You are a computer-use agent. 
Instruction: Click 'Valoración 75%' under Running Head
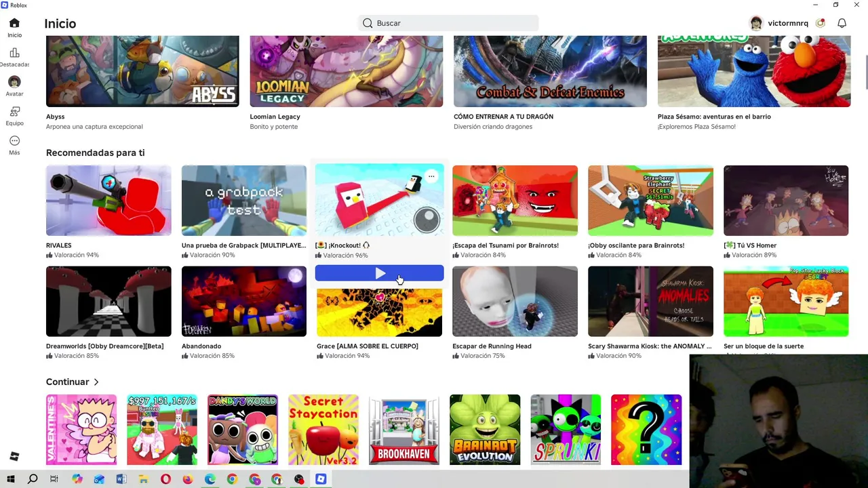pos(479,356)
